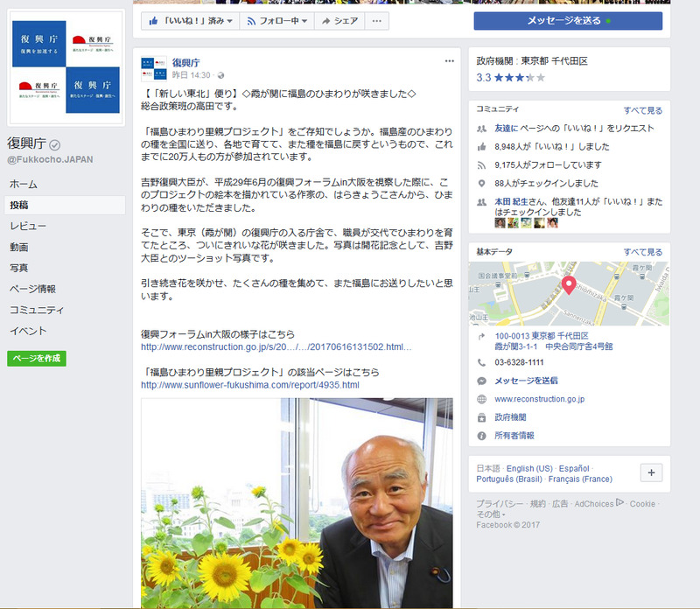Select 動画 in the left sidebar

click(x=19, y=247)
